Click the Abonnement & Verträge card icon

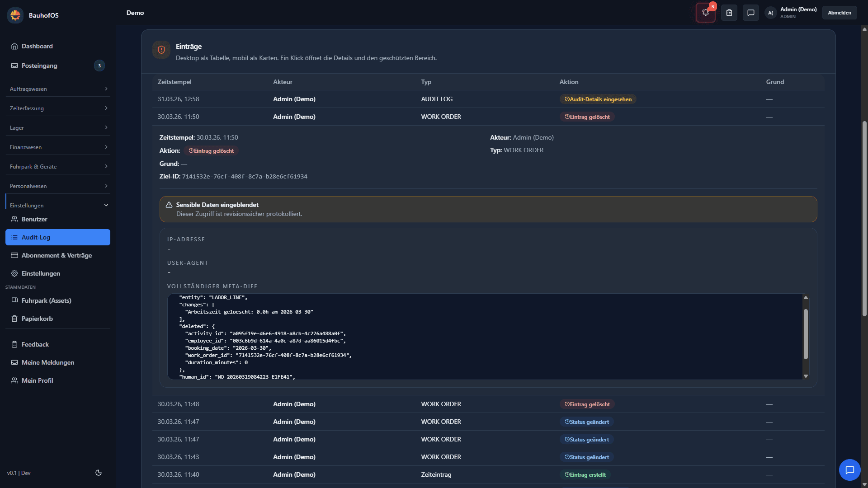coord(14,255)
